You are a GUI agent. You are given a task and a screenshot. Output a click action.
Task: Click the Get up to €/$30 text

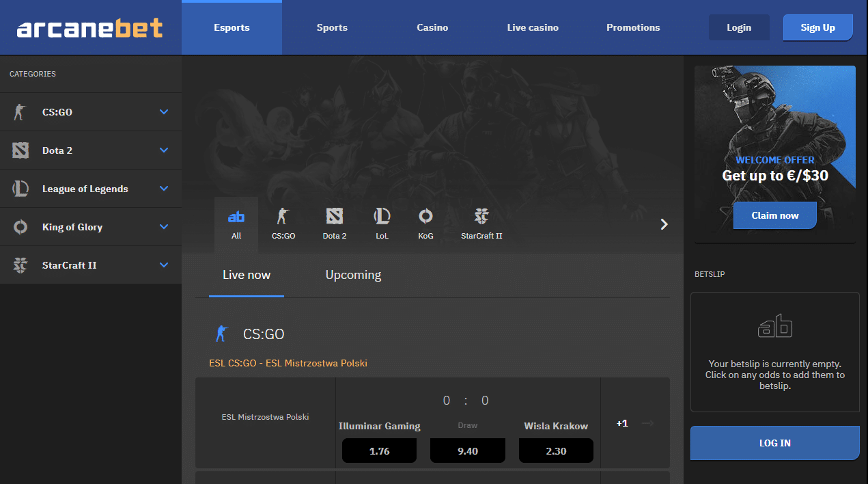[x=775, y=176]
